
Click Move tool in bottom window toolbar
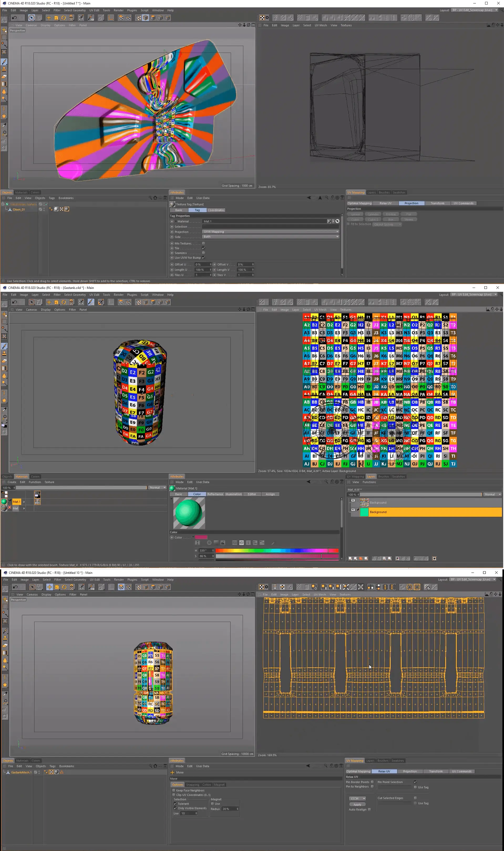point(49,587)
